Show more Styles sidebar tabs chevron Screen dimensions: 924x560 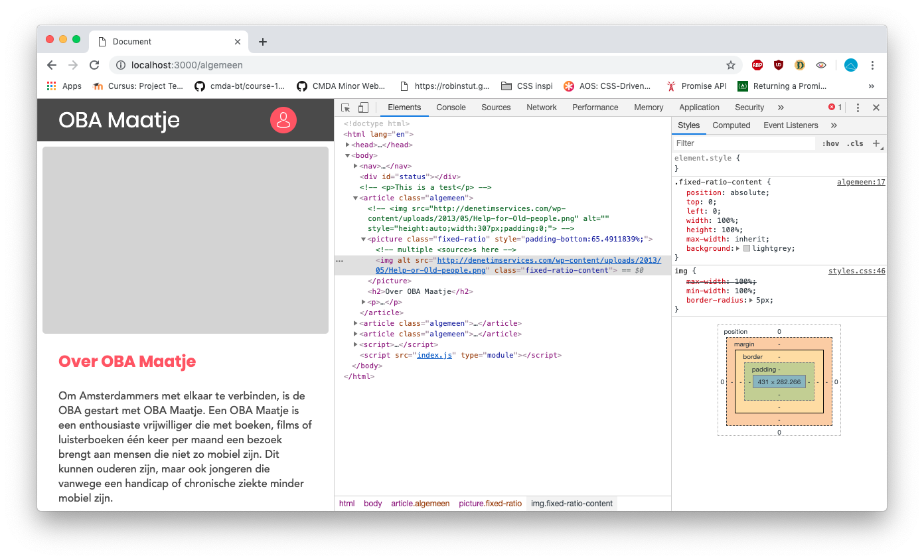pyautogui.click(x=834, y=125)
